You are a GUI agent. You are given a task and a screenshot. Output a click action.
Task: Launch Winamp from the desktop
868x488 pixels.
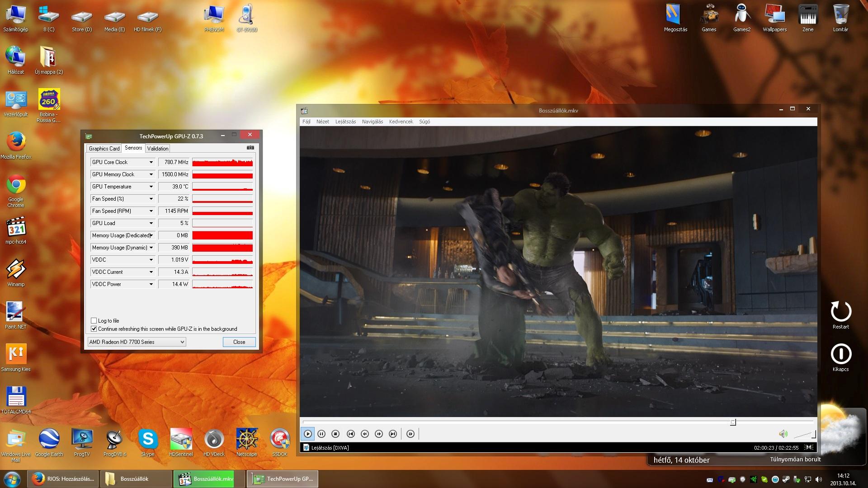(16, 273)
